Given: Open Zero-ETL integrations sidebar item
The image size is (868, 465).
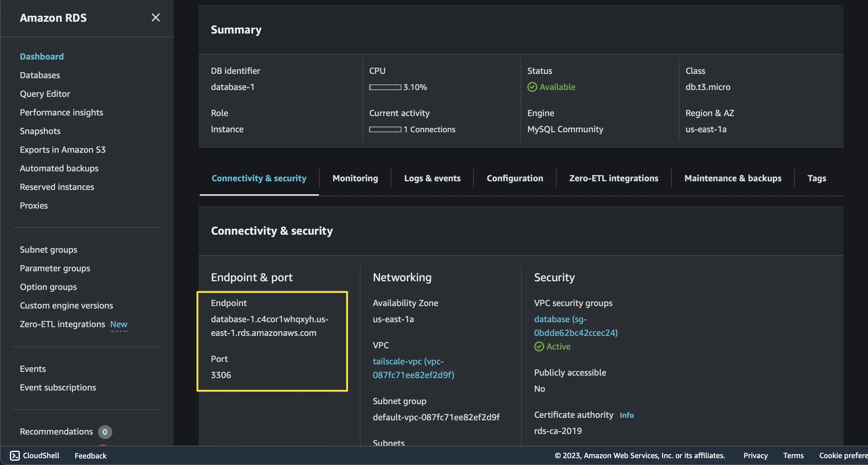Looking at the screenshot, I should 62,324.
